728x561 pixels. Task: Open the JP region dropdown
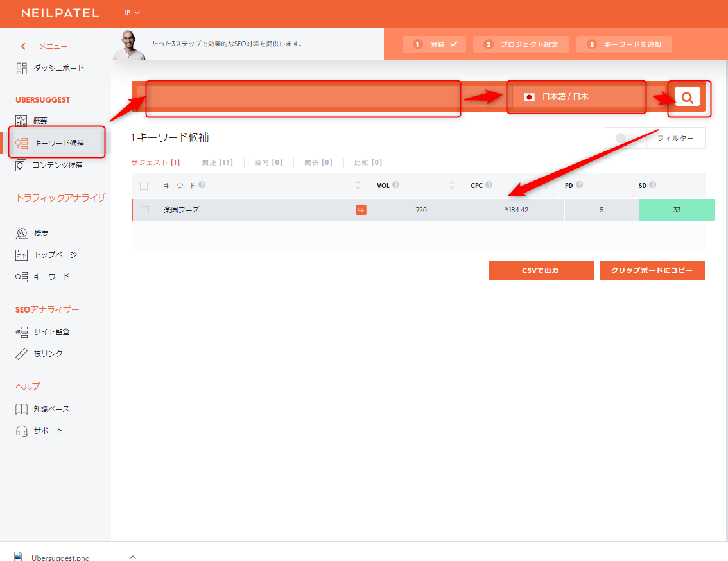coord(132,13)
